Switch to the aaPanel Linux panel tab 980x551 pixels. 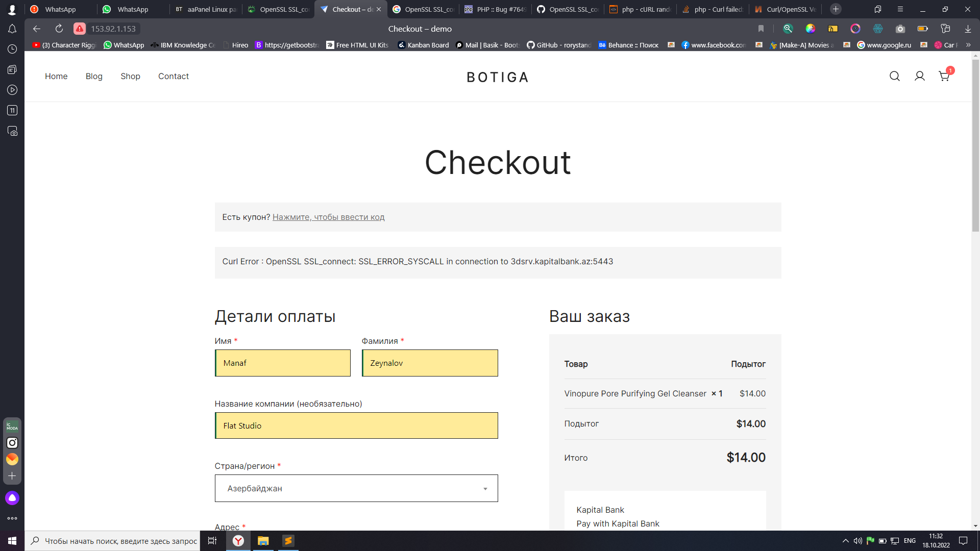(x=206, y=9)
